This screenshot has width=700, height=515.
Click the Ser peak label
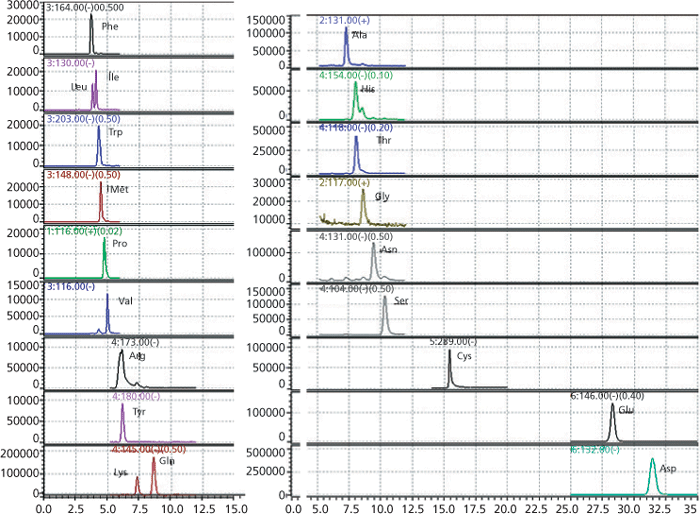coord(401,301)
